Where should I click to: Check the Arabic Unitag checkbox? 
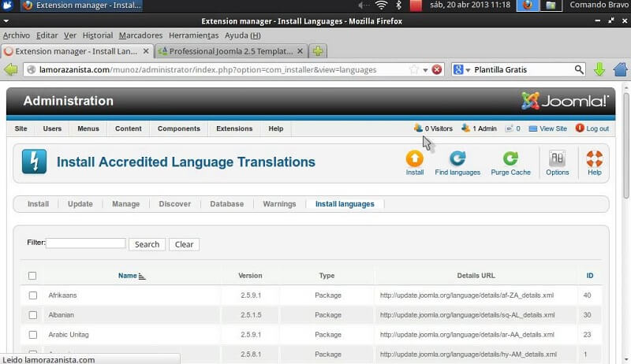coord(33,335)
